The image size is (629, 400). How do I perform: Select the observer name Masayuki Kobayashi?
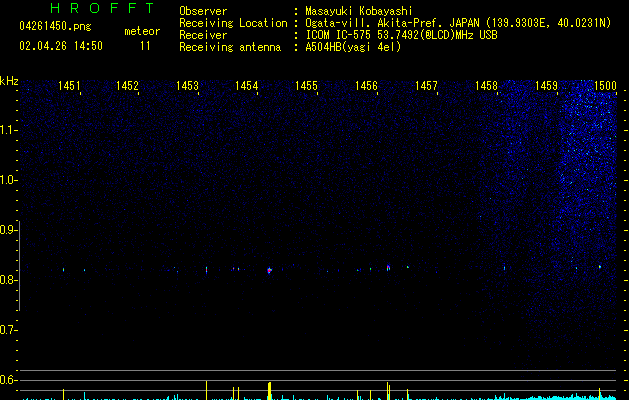point(359,11)
